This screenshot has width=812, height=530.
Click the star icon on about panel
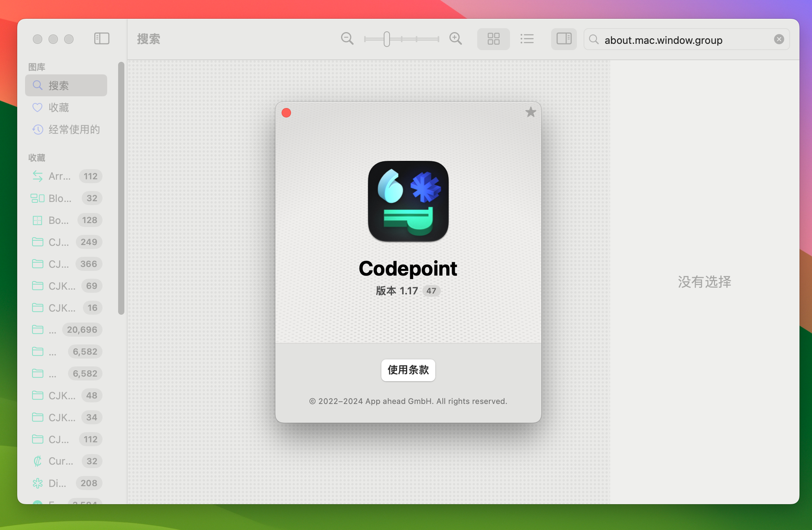(x=530, y=112)
